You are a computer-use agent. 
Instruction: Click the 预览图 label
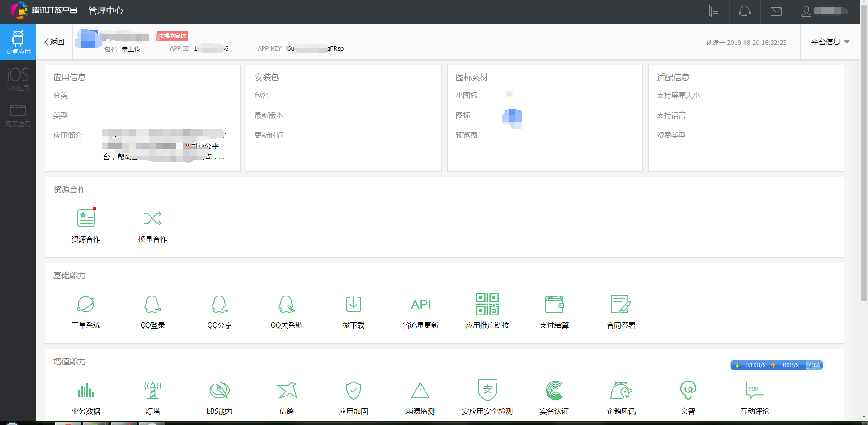tap(467, 135)
